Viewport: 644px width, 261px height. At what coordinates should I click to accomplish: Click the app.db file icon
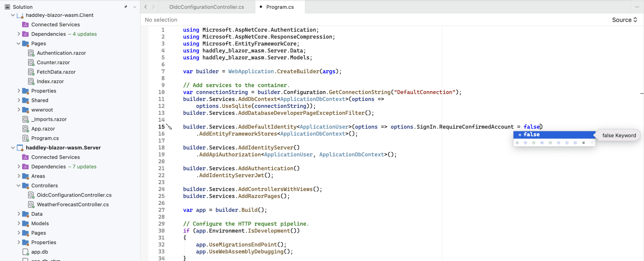point(25,252)
